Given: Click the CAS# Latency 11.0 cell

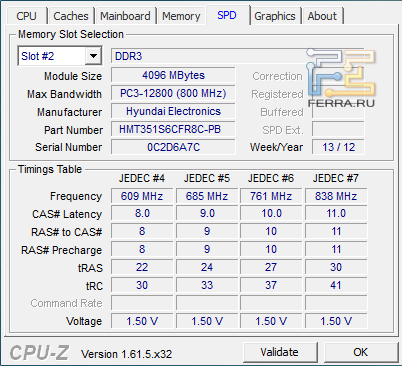Looking at the screenshot, I should coord(336,213).
